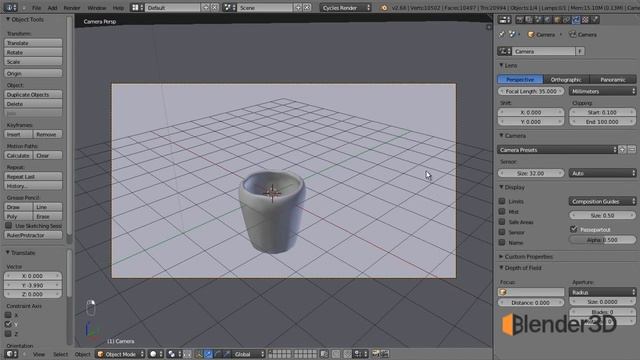Add a new scene with plus icon
The image size is (640, 360).
tap(298, 7)
